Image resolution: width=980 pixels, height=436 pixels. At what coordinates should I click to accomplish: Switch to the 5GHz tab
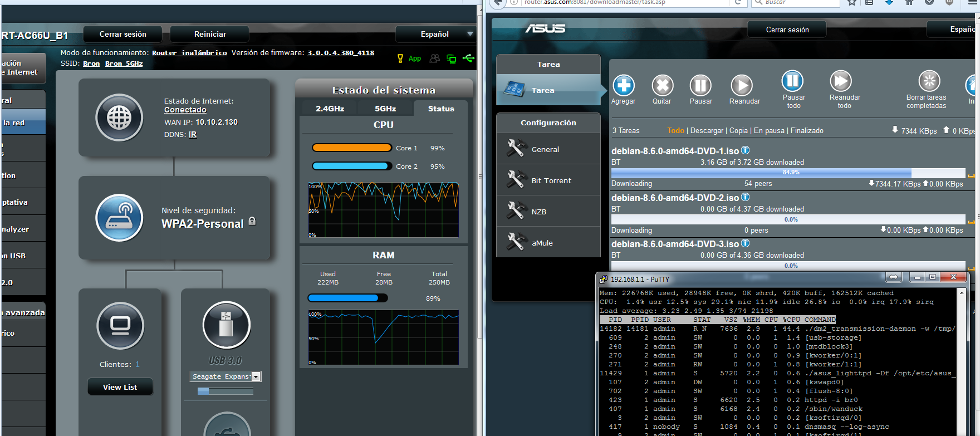click(385, 109)
